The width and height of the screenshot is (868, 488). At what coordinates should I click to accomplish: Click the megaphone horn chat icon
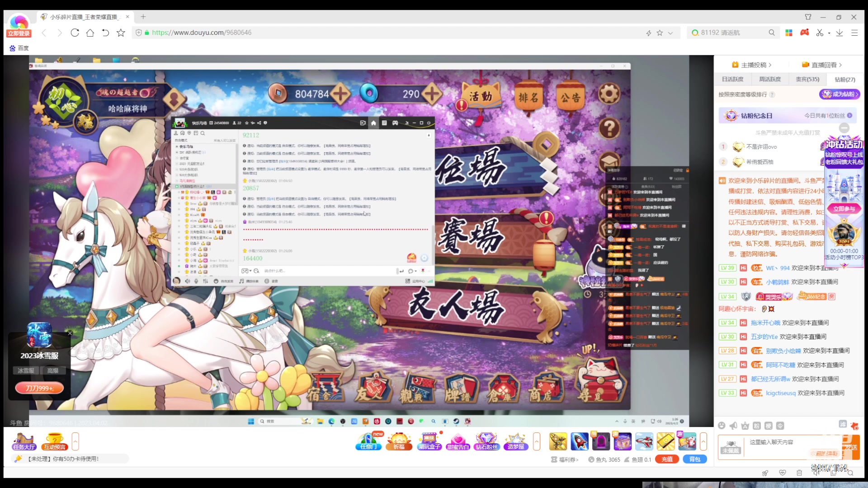(x=733, y=426)
